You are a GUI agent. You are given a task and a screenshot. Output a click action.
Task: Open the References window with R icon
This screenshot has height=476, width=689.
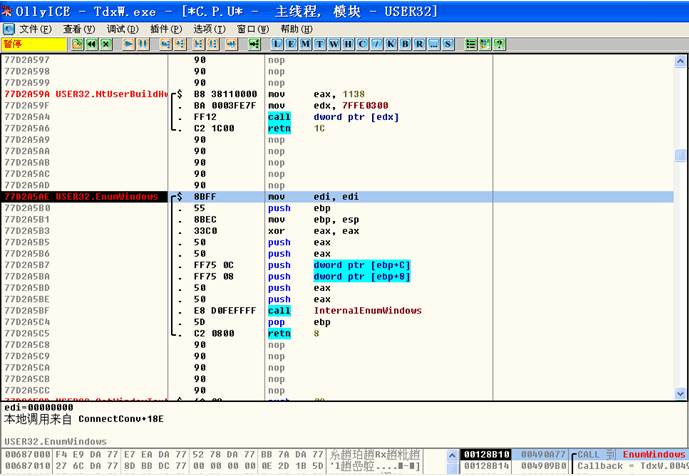(420, 44)
